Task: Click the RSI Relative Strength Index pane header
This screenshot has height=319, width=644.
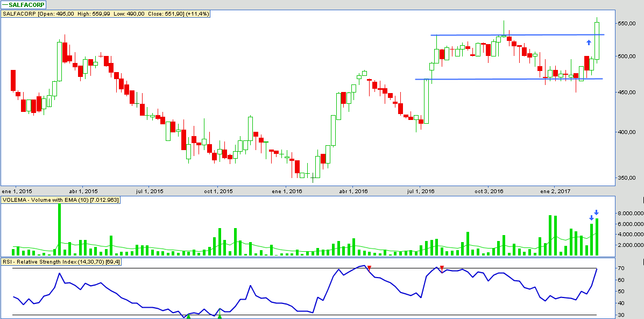Action: pyautogui.click(x=61, y=261)
